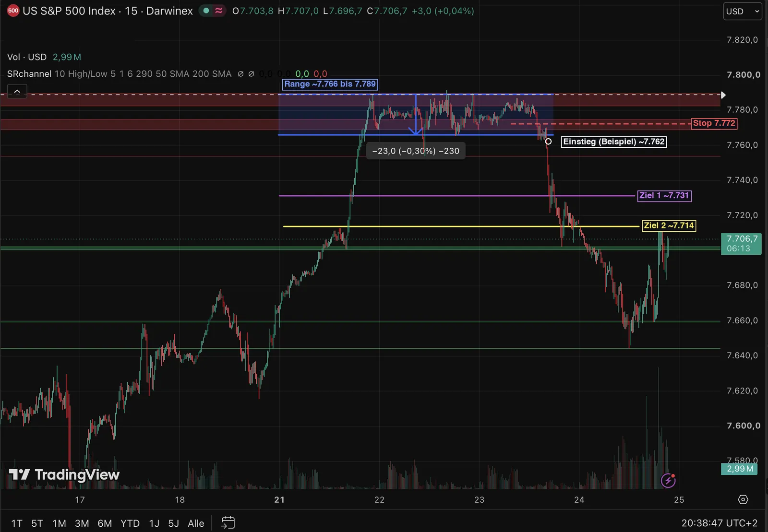Click the 15 interval in title
Screen dimensions: 768x532
tap(131, 11)
